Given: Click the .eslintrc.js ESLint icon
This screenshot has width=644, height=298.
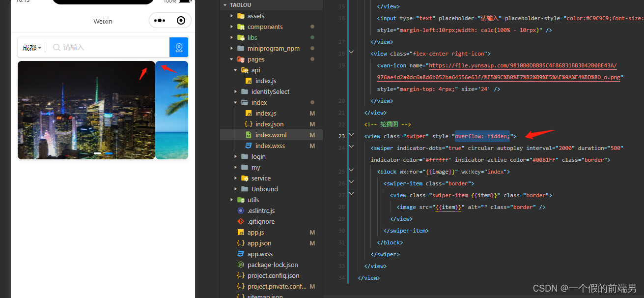Looking at the screenshot, I should tap(241, 210).
